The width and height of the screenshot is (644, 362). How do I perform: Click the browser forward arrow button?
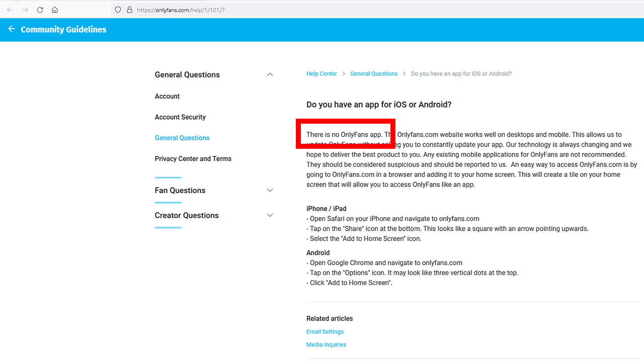25,10
